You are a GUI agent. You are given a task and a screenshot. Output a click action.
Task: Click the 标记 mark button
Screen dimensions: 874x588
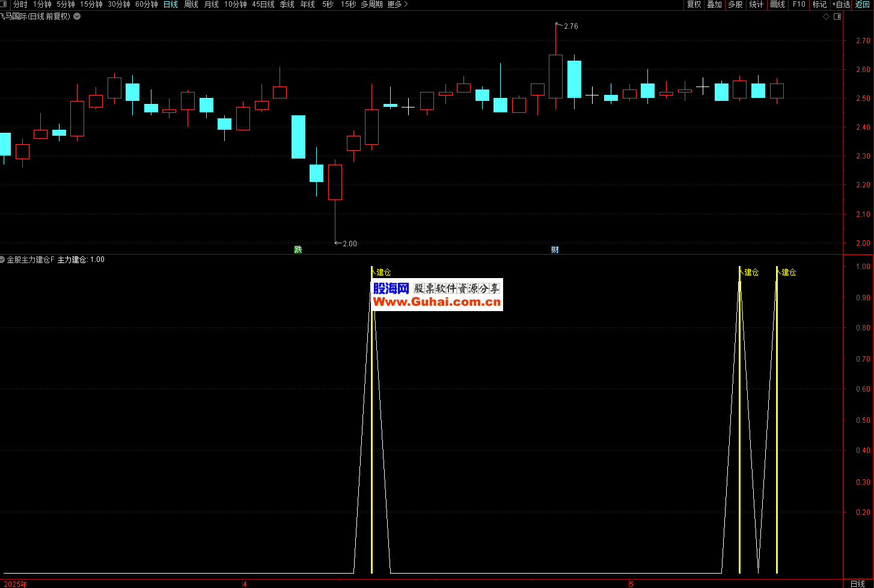tap(820, 4)
